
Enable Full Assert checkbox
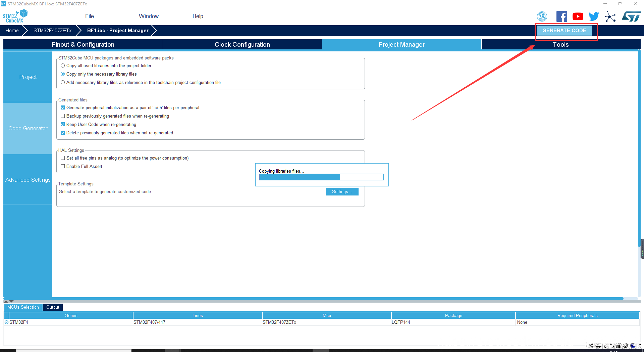63,166
